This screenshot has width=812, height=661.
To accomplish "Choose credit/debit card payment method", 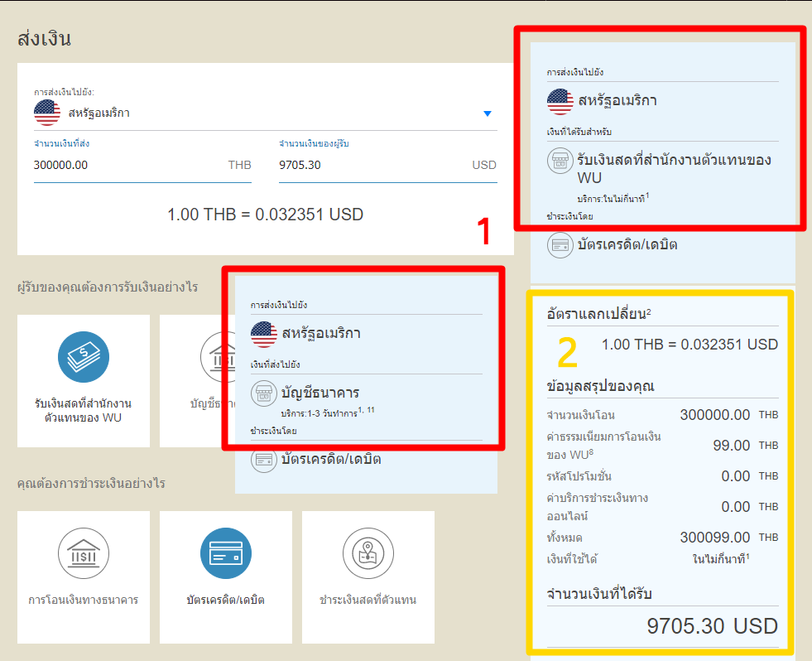I will pyautogui.click(x=226, y=577).
